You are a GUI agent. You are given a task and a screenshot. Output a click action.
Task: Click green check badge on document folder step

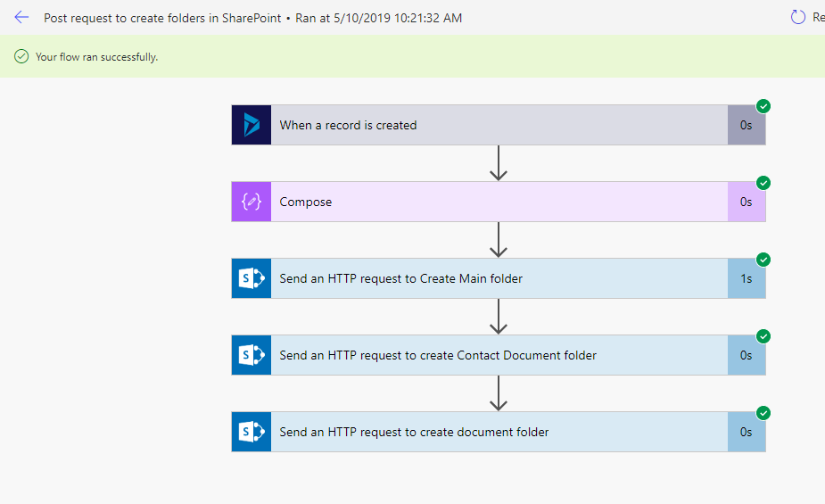[763, 413]
